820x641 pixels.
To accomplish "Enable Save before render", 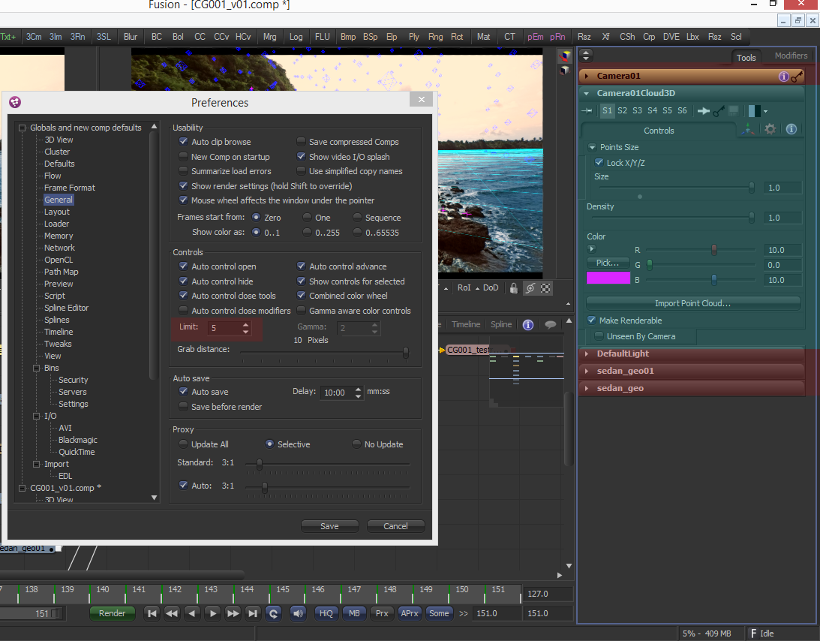I will [x=183, y=406].
